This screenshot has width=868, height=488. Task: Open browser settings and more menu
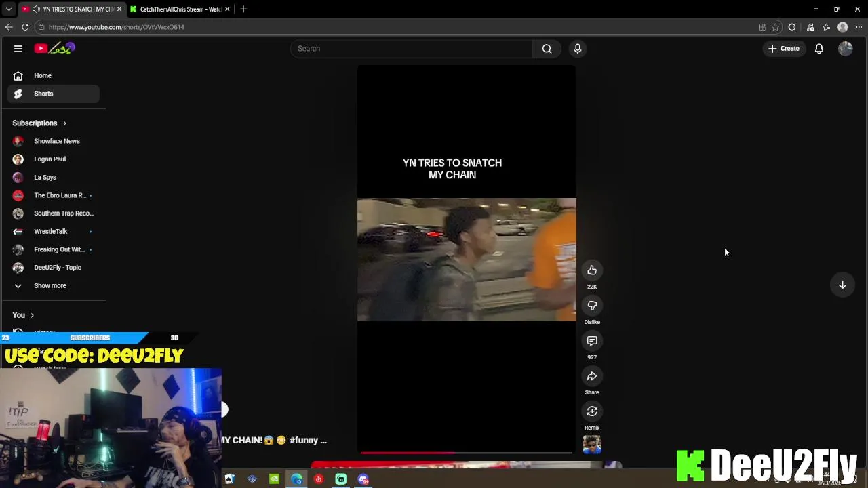(859, 27)
